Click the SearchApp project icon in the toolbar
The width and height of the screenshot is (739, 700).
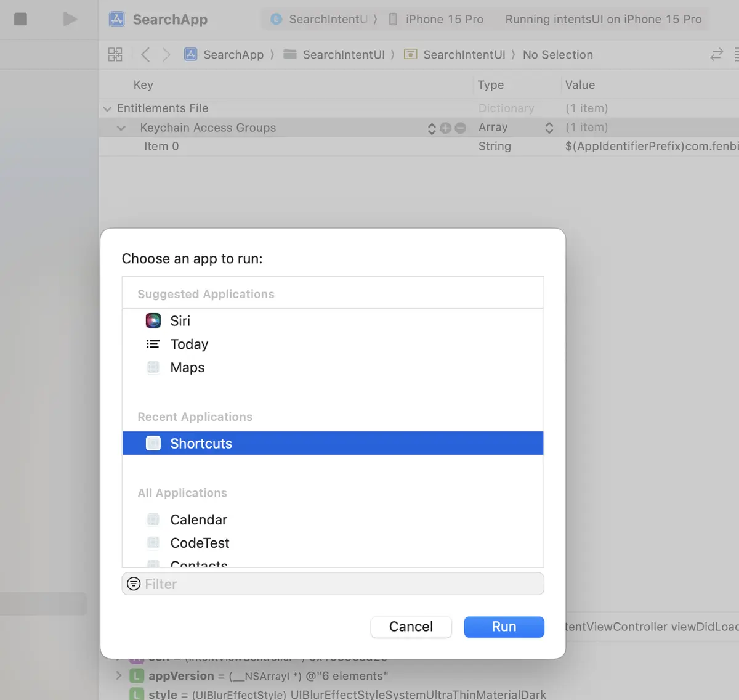coord(116,19)
